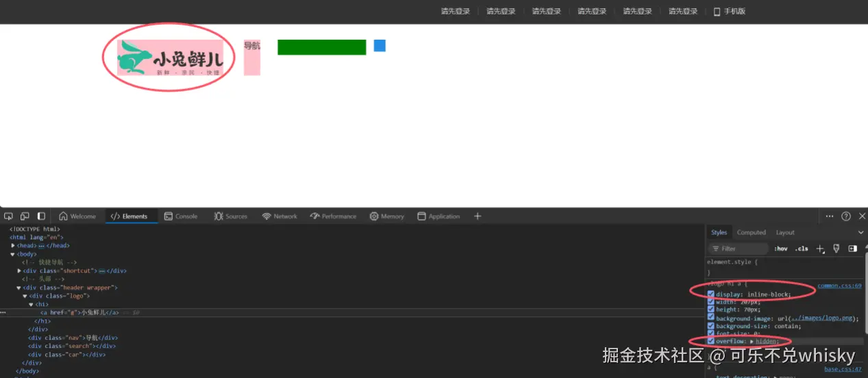Select the div class car row

pyautogui.click(x=66, y=355)
